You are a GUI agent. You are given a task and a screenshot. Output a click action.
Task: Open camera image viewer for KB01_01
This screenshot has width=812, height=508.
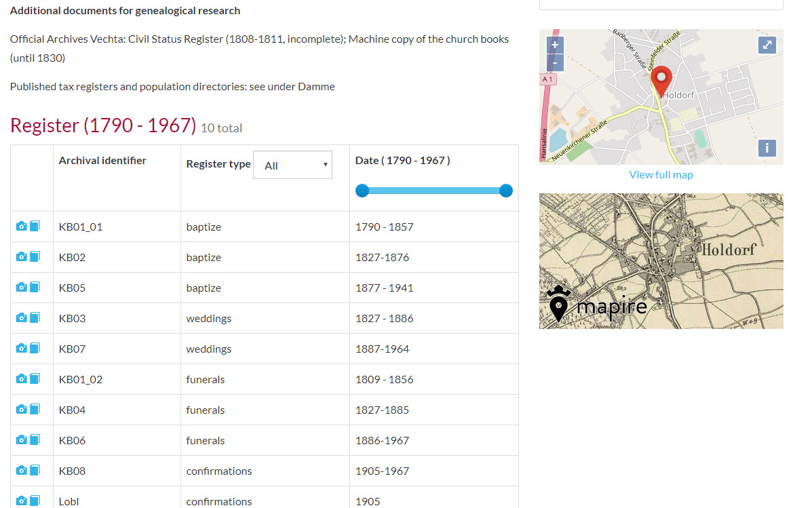click(21, 227)
